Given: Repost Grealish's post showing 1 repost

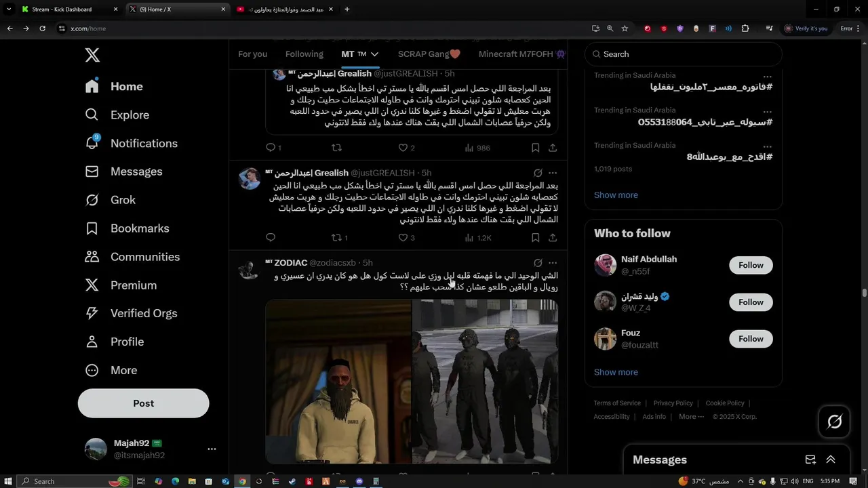Looking at the screenshot, I should click(338, 237).
